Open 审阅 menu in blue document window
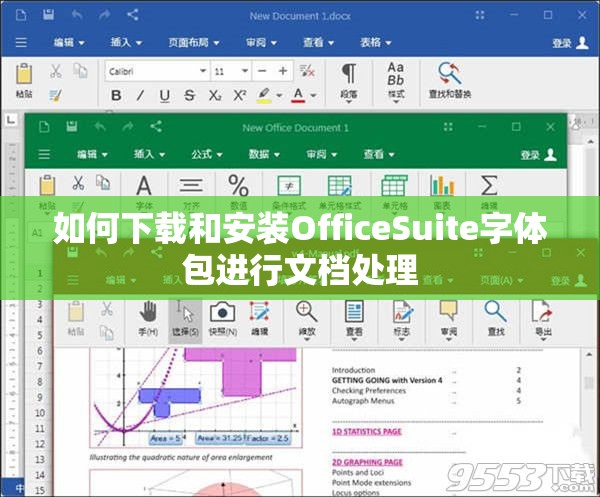The image size is (600, 497). tap(261, 42)
